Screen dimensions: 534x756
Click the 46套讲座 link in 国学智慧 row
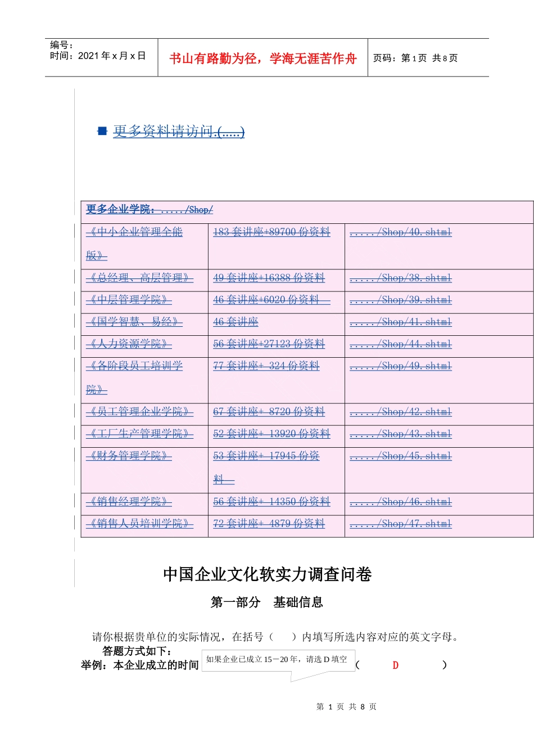[236, 322]
